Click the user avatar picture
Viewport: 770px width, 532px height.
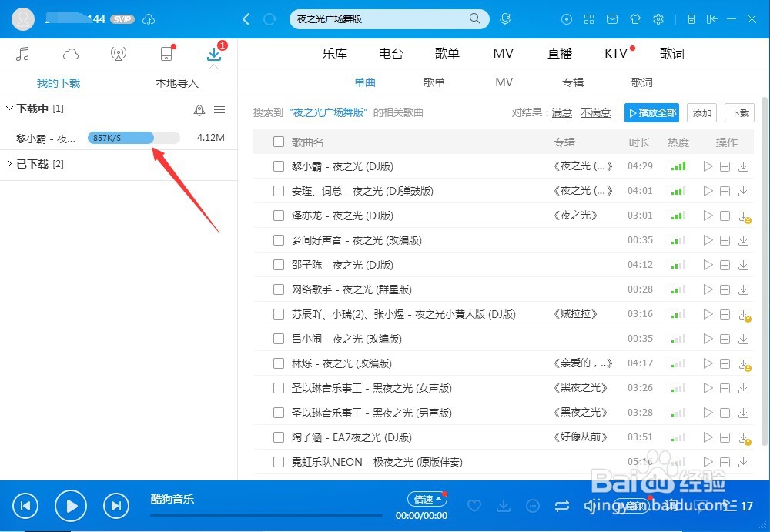[23, 19]
